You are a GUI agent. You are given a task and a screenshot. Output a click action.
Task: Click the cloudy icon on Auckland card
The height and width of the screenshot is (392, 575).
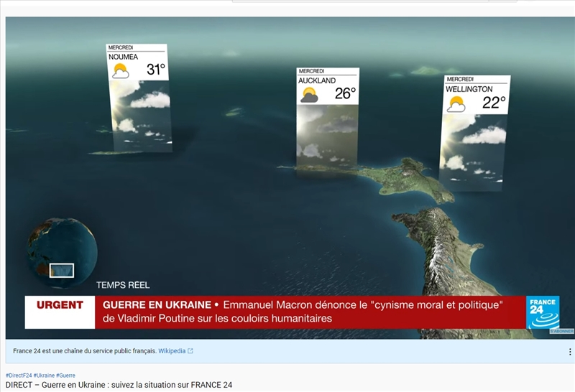310,94
